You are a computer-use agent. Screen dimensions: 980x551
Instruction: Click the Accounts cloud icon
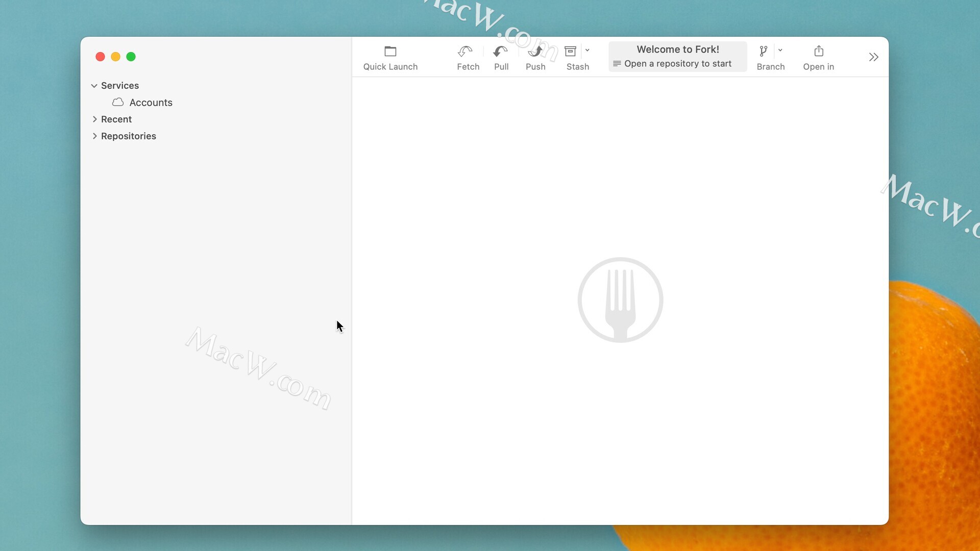click(118, 103)
